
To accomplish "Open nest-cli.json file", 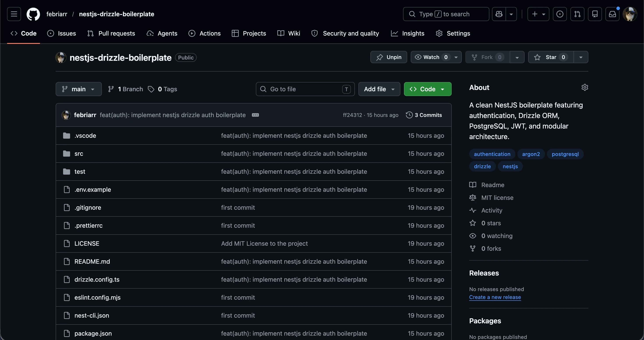I will tap(92, 315).
